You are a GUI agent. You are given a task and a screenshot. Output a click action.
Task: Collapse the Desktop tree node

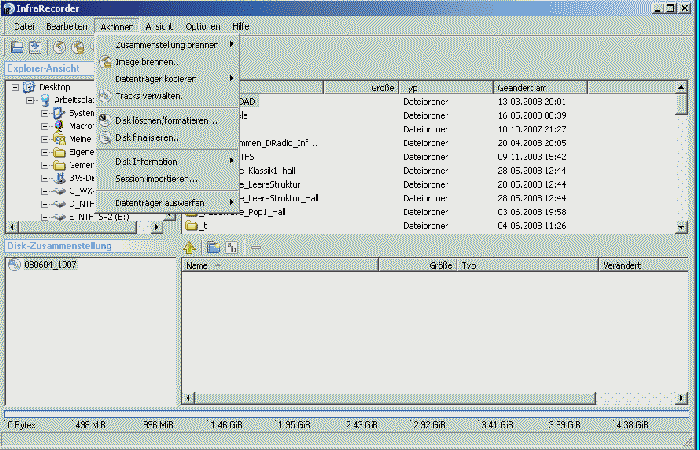[x=16, y=87]
